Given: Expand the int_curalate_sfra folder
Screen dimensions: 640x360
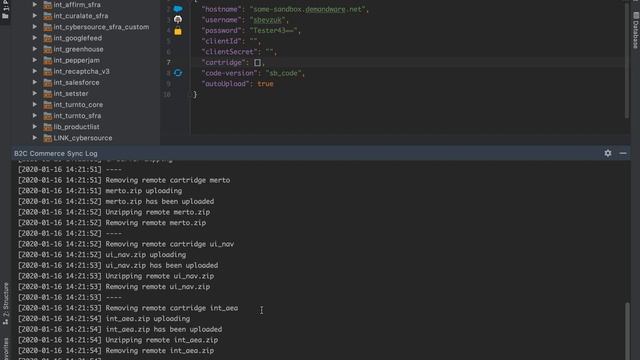Looking at the screenshot, I should tap(35, 16).
